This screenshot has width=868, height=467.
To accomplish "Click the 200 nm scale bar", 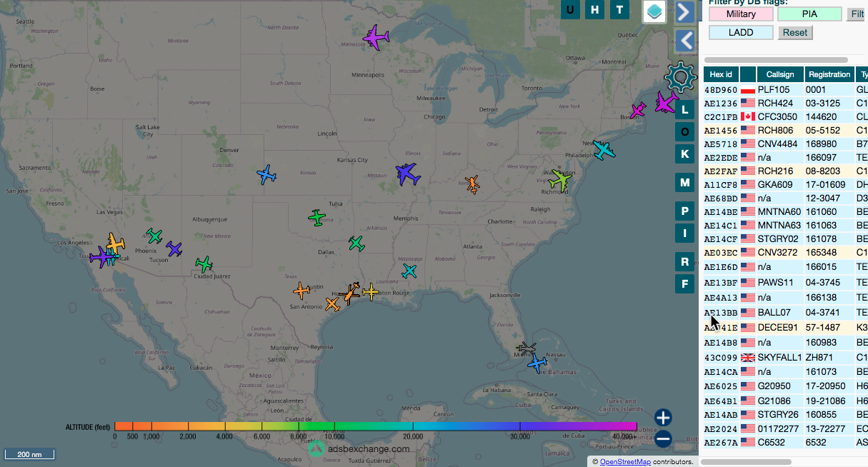I will coord(29,454).
